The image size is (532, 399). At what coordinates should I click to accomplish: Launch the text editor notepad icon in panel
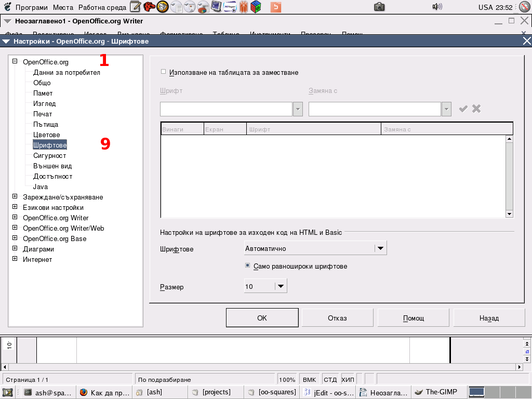(135, 7)
